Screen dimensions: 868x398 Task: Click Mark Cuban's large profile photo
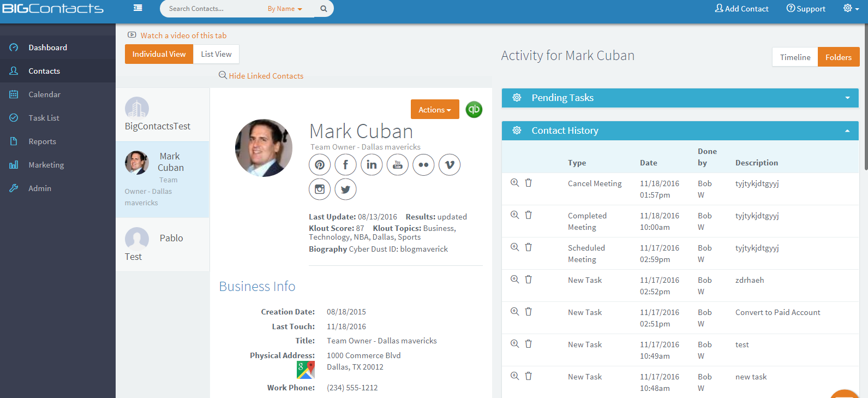click(x=264, y=148)
